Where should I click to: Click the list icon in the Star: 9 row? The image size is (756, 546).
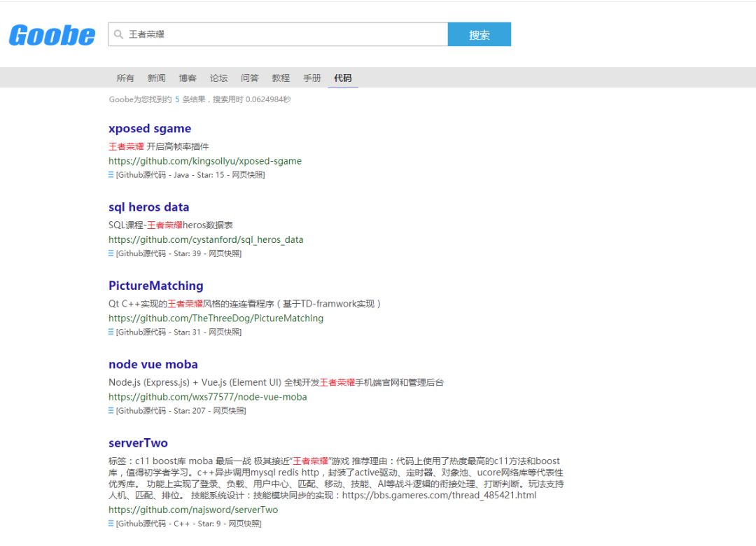111,524
